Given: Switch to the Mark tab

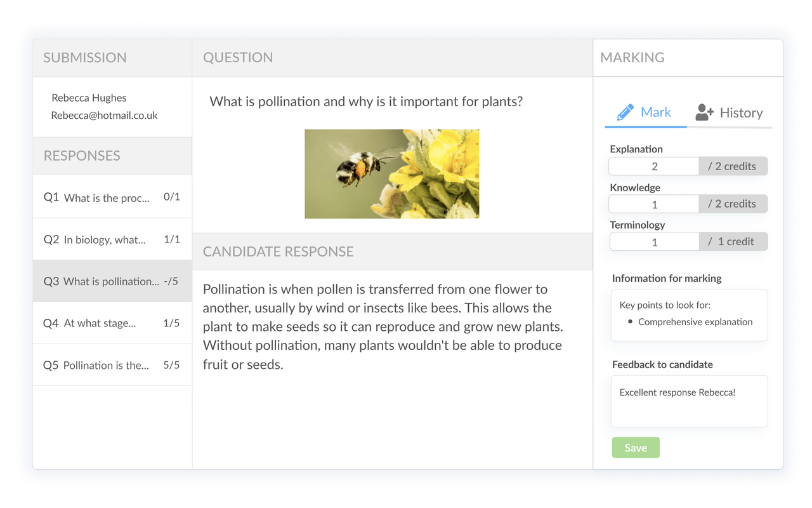Looking at the screenshot, I should tap(646, 113).
